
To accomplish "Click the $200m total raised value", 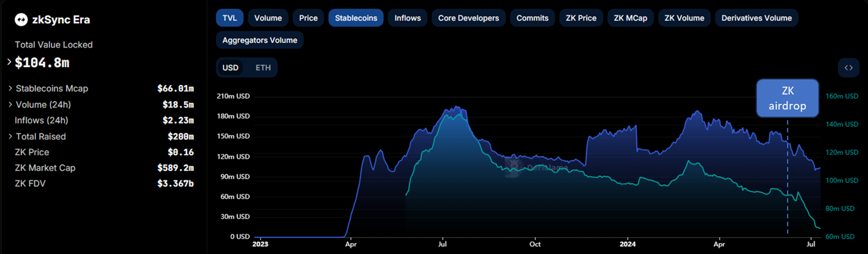I will [181, 136].
